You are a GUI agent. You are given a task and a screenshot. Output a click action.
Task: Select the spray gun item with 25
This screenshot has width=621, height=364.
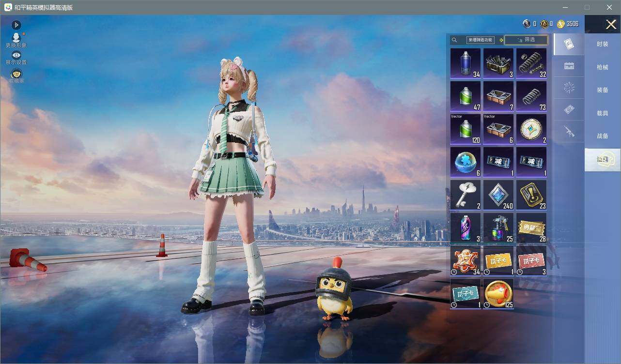coord(498,228)
